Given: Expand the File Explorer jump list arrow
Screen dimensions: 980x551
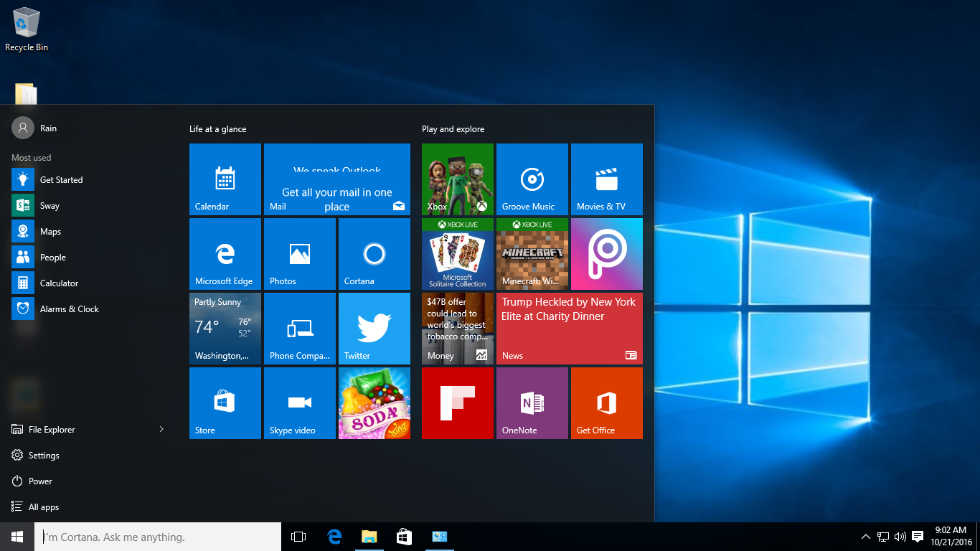Looking at the screenshot, I should tap(161, 430).
